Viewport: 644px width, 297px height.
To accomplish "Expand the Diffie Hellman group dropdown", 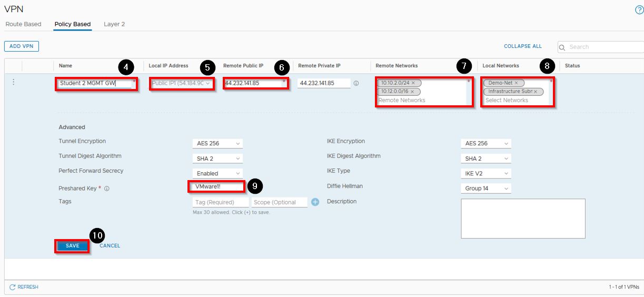I will tap(486, 188).
